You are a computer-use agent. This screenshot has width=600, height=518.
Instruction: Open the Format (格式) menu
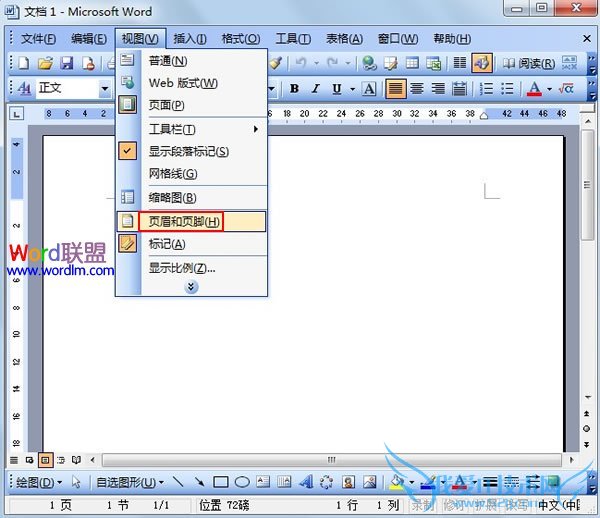pyautogui.click(x=241, y=39)
